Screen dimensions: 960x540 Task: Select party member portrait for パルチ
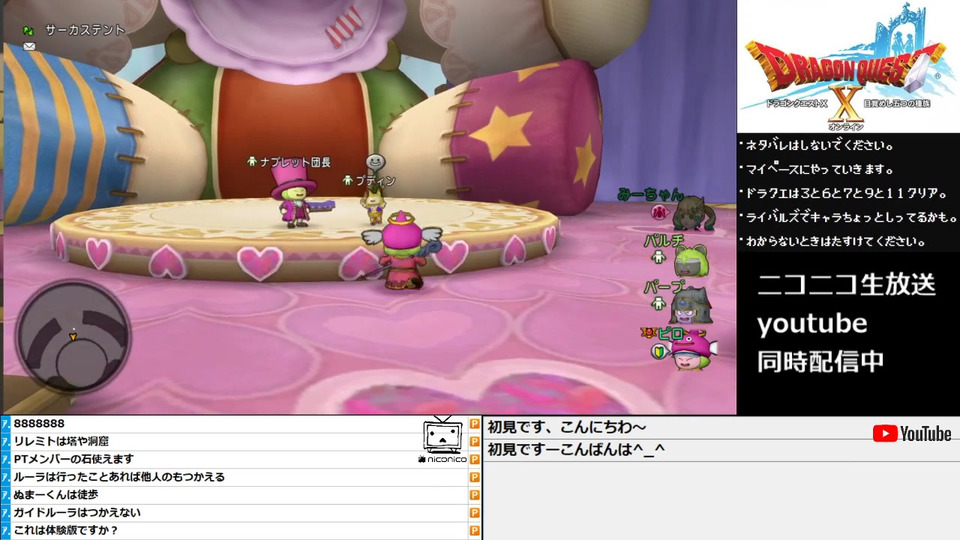[x=691, y=260]
